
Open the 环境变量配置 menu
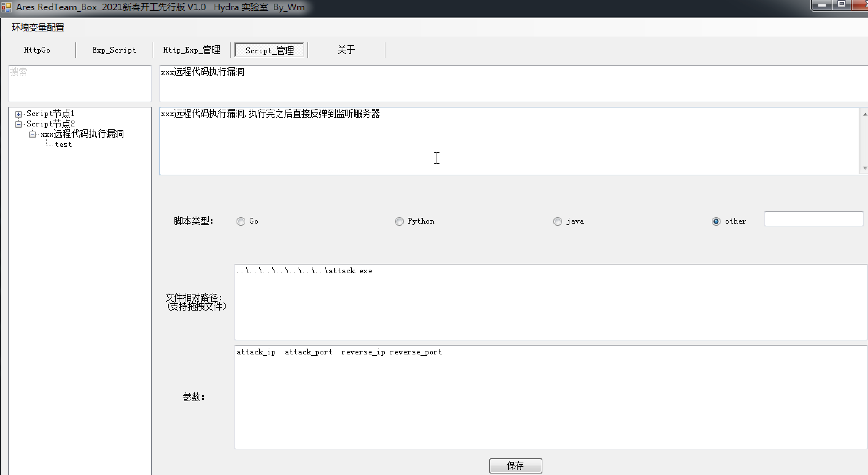38,28
